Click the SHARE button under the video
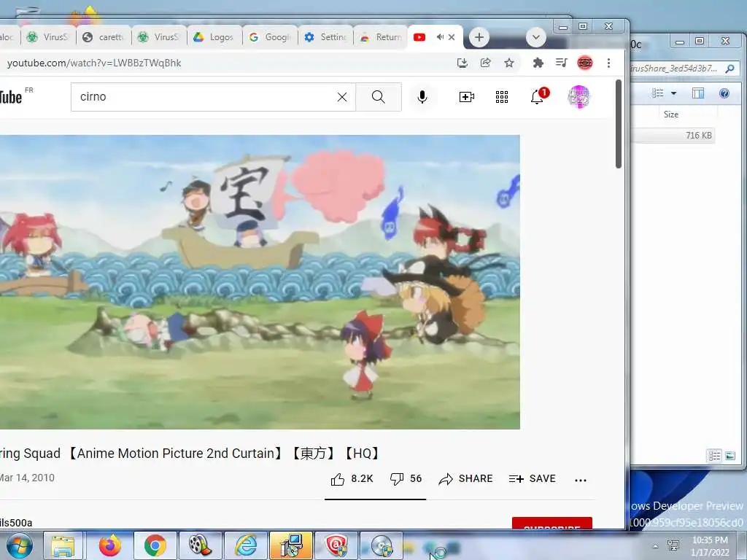Screen dimensions: 747x560 (465, 478)
